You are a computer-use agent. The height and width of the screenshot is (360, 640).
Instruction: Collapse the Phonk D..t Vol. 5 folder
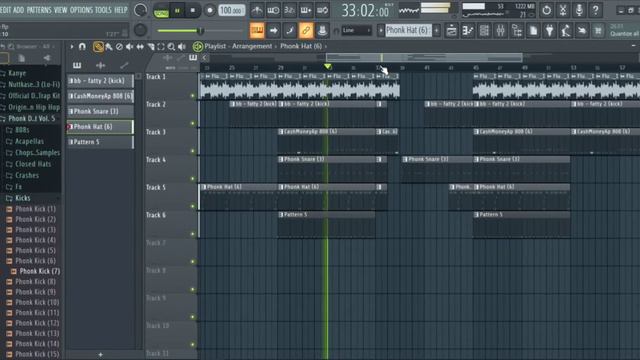(x=31, y=119)
